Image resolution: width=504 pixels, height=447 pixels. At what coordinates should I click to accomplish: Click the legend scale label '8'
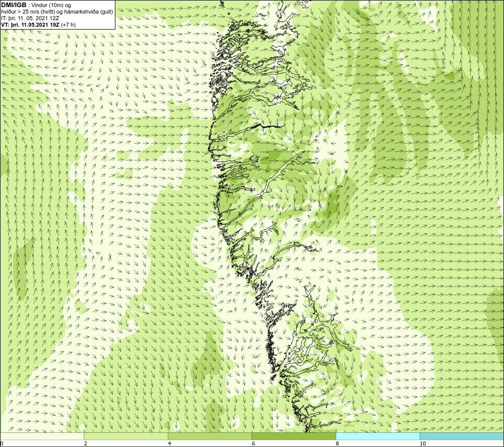[338, 443]
